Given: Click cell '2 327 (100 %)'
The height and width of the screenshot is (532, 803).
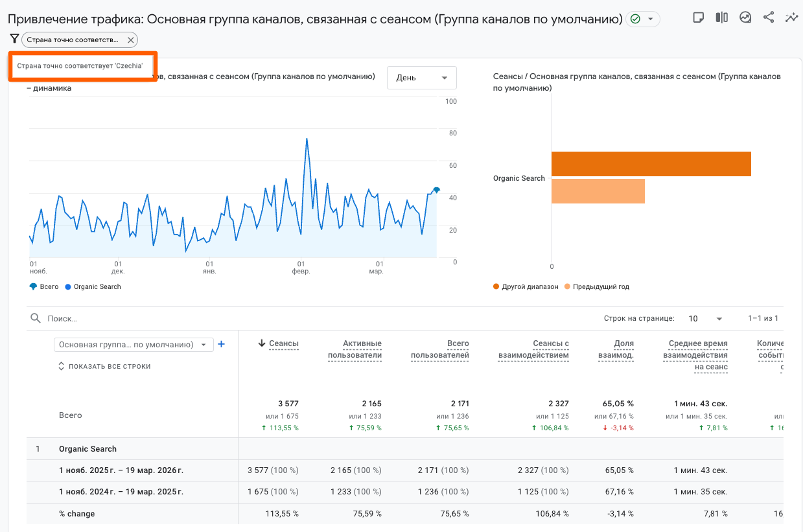Looking at the screenshot, I should (x=543, y=470).
